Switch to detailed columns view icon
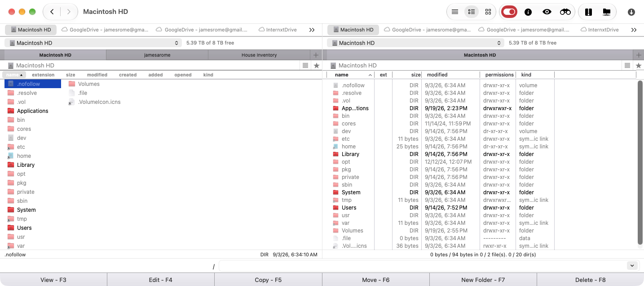The width and height of the screenshot is (644, 286). (x=472, y=12)
